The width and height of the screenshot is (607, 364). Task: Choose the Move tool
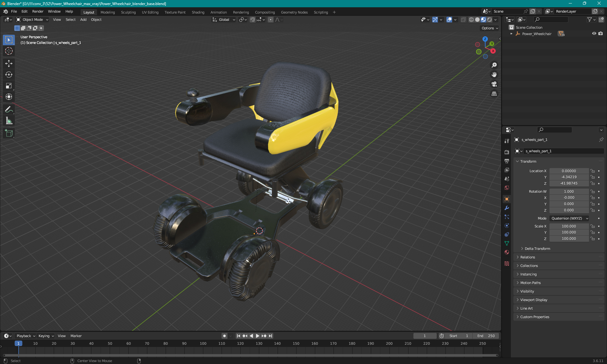(x=9, y=64)
